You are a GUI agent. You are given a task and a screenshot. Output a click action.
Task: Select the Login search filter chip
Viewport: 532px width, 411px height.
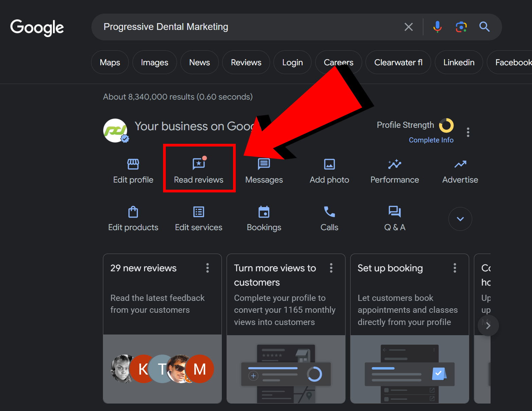(292, 62)
